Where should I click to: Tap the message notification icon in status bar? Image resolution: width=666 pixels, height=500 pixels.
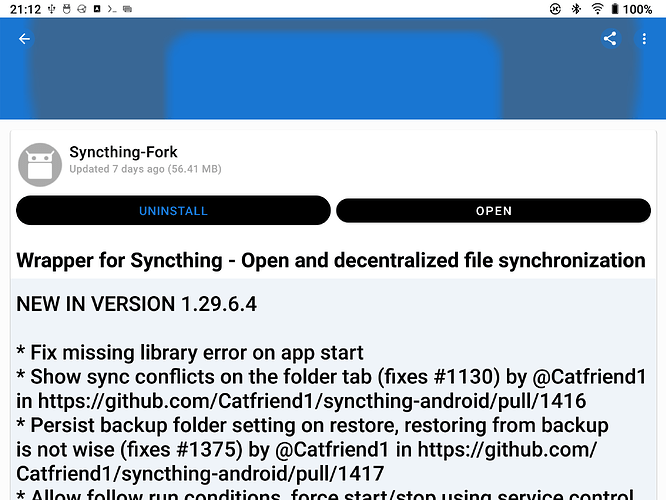tap(128, 9)
